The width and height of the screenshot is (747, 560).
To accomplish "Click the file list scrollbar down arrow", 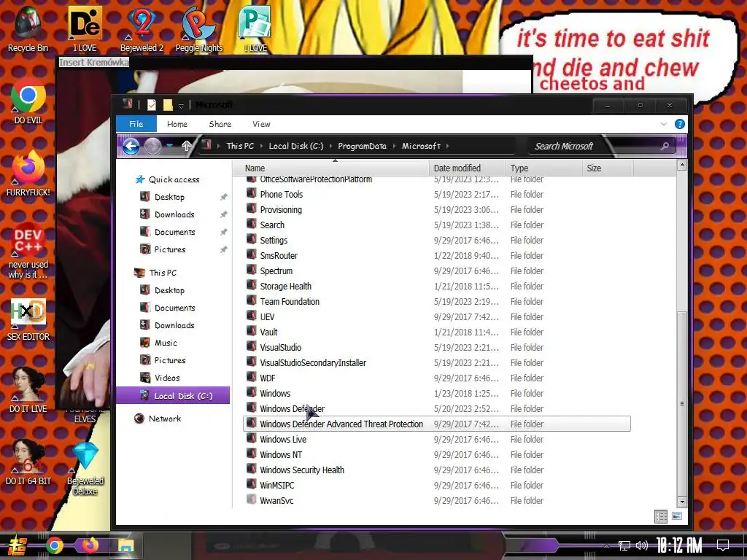I will click(682, 502).
